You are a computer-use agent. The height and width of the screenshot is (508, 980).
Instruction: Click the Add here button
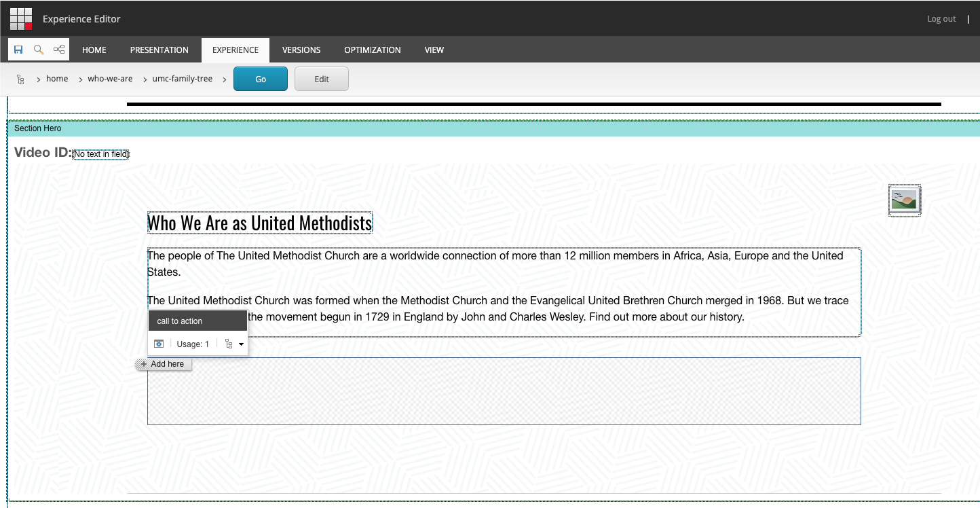click(x=164, y=364)
